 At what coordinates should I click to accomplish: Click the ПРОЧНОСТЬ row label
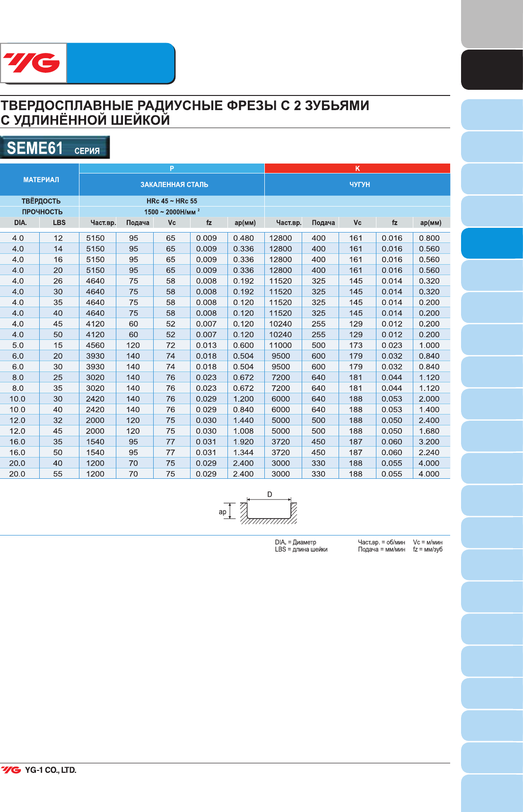42,212
